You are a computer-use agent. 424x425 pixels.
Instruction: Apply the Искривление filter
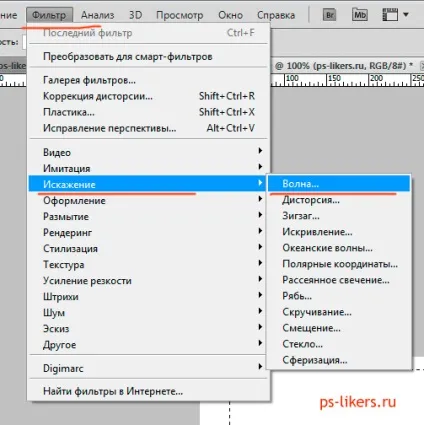(x=339, y=232)
